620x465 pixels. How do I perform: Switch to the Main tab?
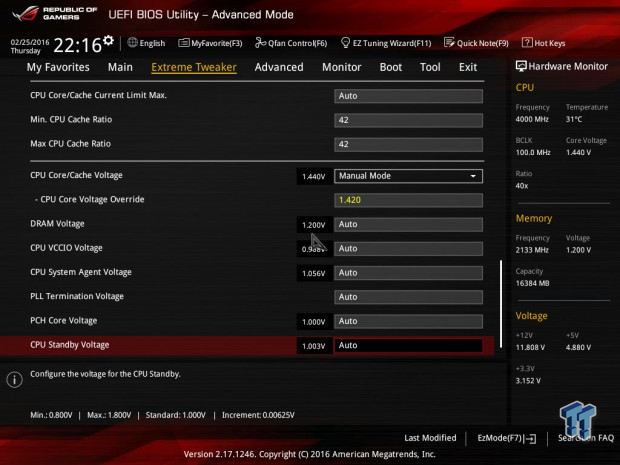coord(120,67)
